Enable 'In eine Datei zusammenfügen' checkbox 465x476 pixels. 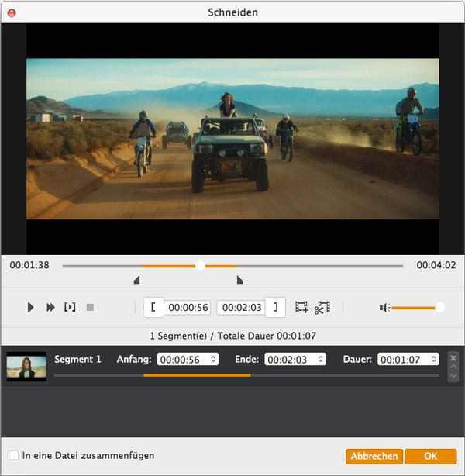point(14,456)
